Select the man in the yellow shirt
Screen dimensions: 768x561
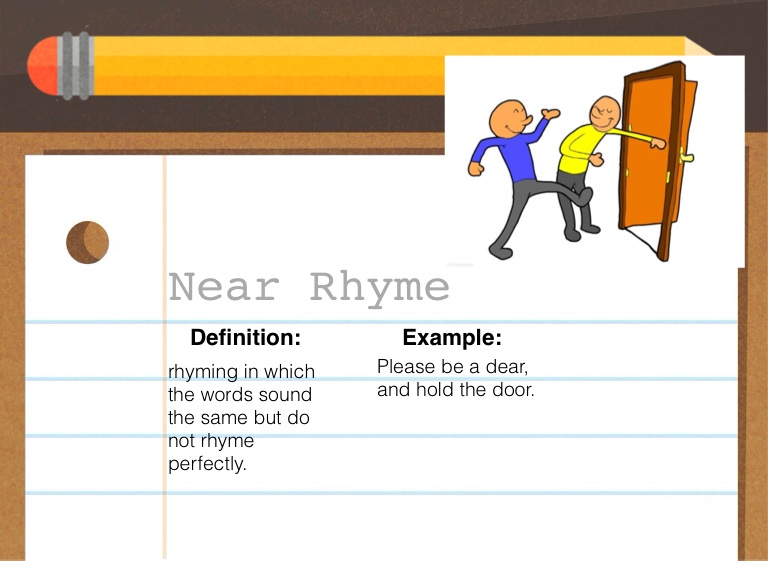[582, 150]
